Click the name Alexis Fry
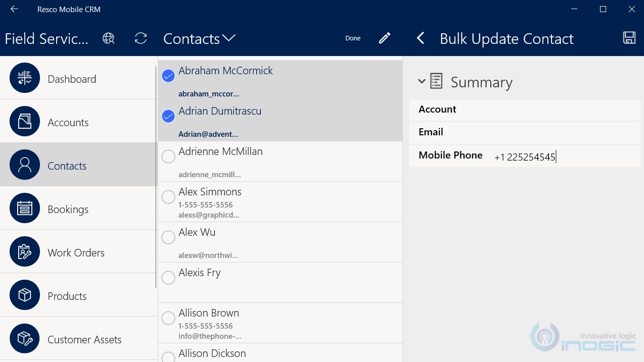644x362 pixels. point(200,273)
